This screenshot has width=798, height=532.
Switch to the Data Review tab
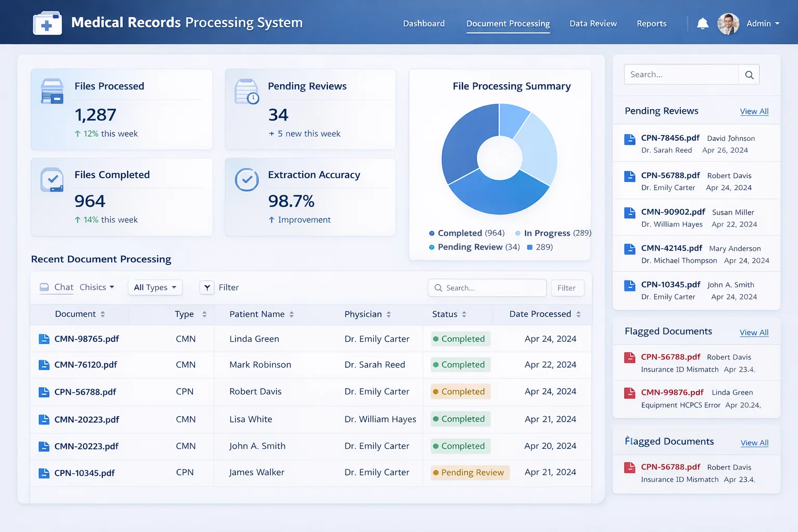[x=593, y=24]
